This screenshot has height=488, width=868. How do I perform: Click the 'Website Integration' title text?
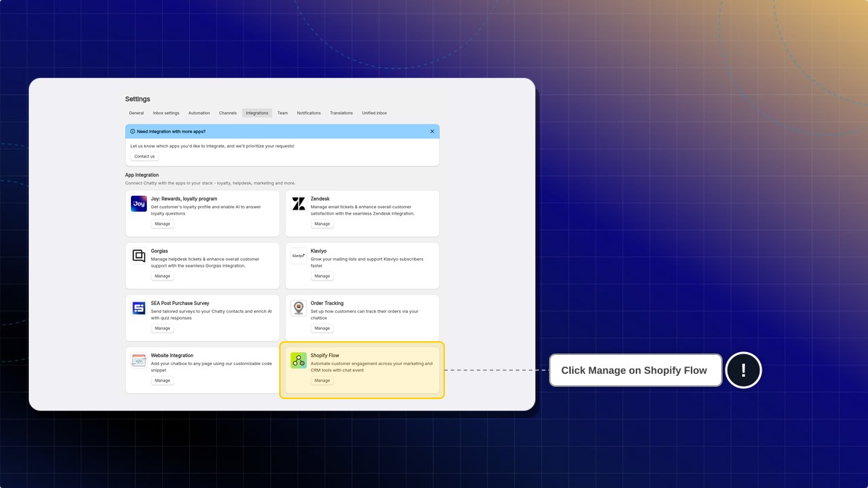coord(172,355)
